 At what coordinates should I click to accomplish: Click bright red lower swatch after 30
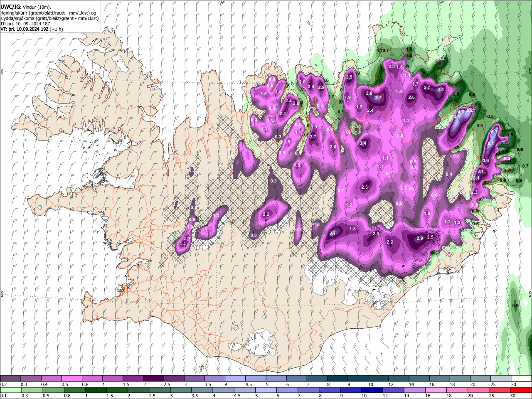(521, 390)
